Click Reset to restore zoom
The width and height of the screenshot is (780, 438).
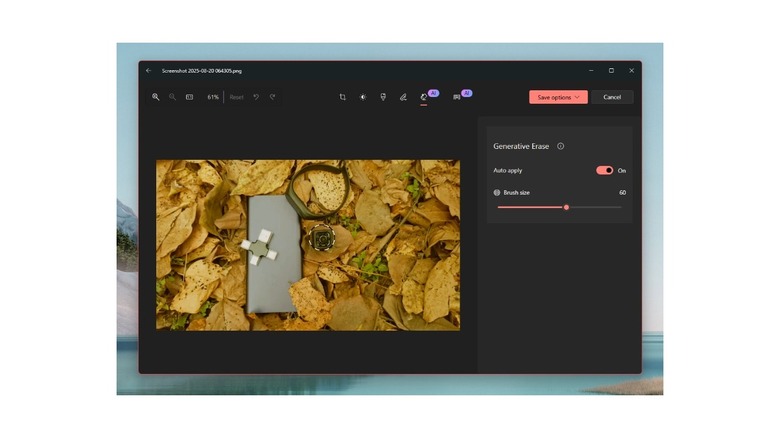pyautogui.click(x=236, y=97)
